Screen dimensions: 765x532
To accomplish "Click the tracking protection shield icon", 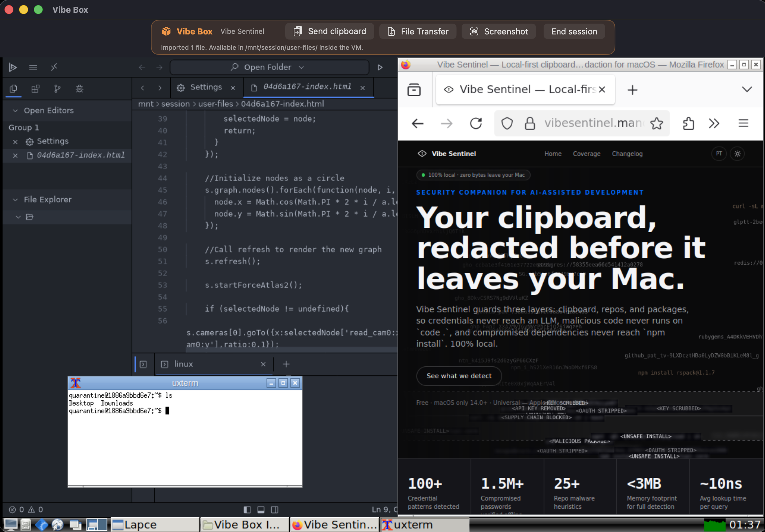I will coord(507,123).
